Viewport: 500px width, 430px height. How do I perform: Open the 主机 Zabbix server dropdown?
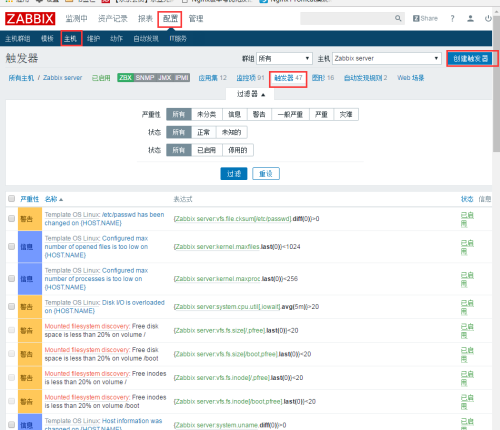[x=387, y=59]
